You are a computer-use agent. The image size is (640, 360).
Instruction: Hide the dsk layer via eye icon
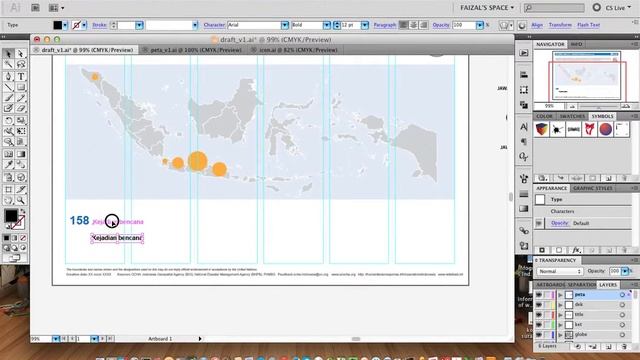(x=539, y=305)
